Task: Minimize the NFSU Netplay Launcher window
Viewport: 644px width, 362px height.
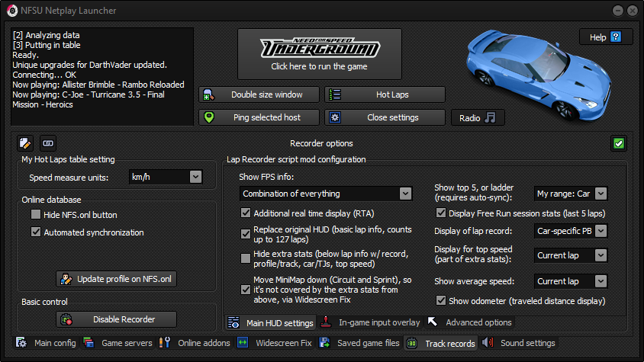Action: point(618,11)
